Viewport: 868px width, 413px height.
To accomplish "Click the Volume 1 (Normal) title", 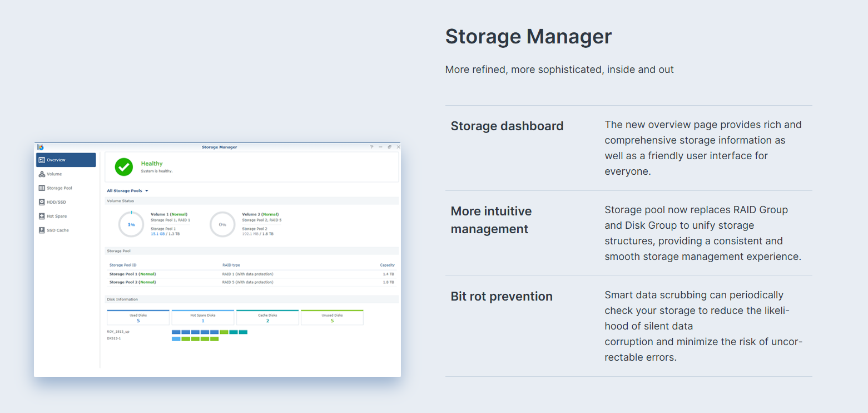I will tap(169, 214).
